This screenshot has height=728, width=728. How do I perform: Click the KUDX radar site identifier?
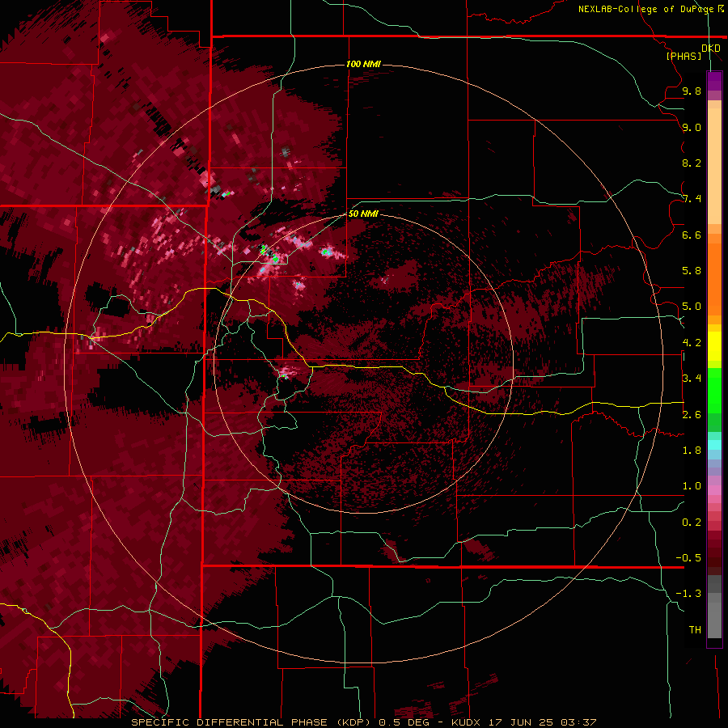pos(467,722)
